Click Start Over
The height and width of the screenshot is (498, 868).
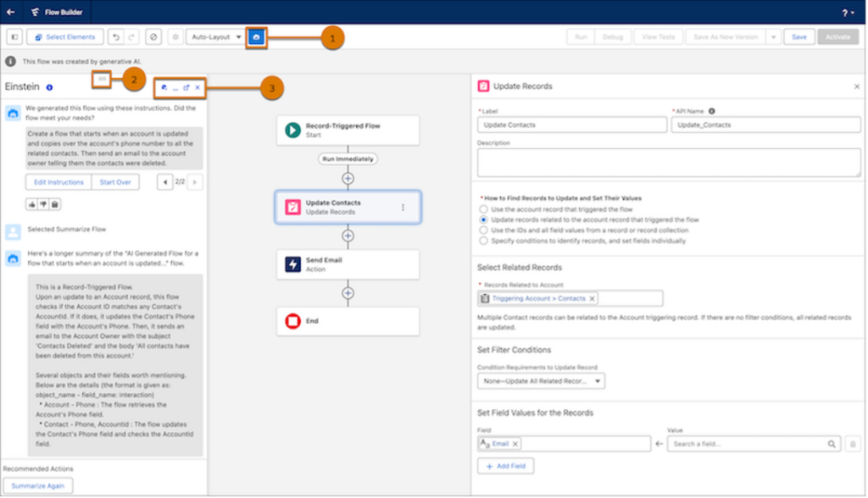(115, 182)
